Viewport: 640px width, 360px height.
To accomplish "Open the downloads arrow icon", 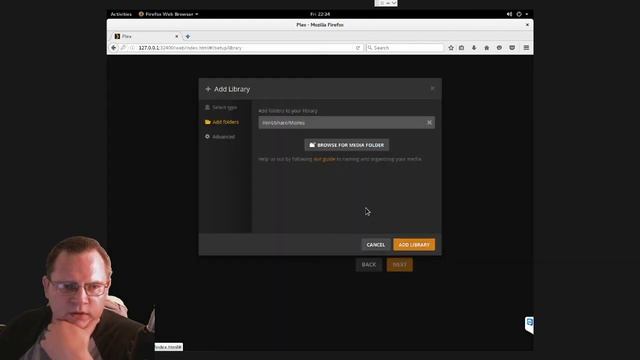I will 474,48.
